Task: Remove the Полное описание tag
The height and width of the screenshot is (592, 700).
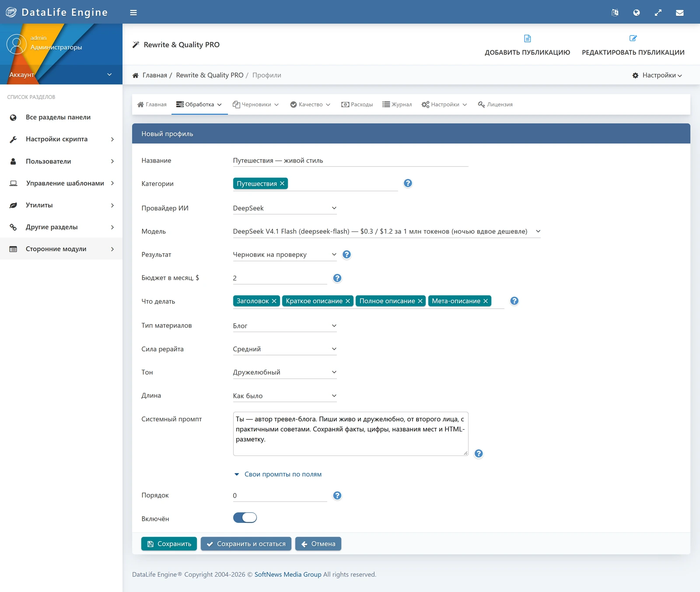Action: pos(420,301)
